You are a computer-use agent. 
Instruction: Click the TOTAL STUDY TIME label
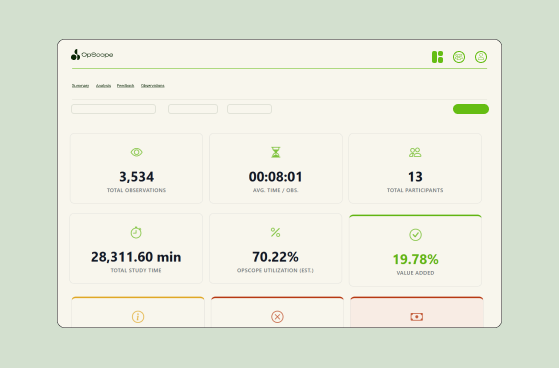[x=136, y=270]
